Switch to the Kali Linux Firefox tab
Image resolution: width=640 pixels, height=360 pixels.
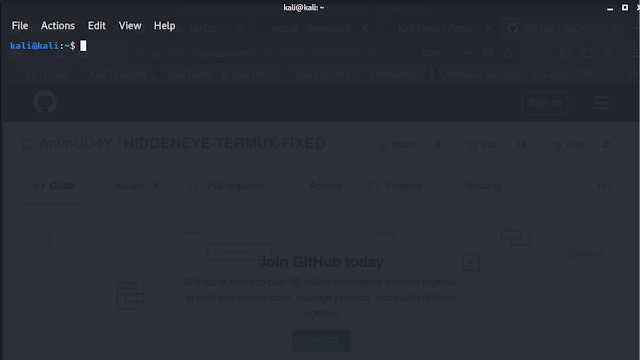click(x=436, y=29)
